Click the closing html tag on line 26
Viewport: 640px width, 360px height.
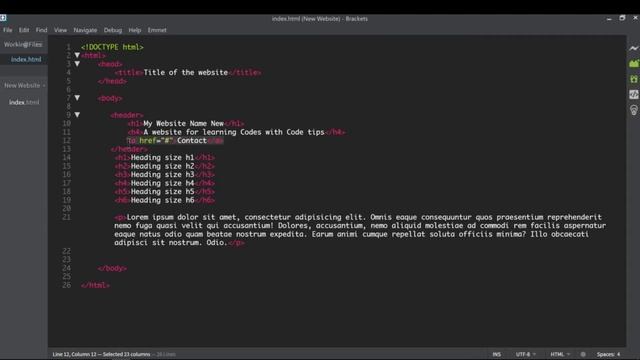[x=96, y=285]
